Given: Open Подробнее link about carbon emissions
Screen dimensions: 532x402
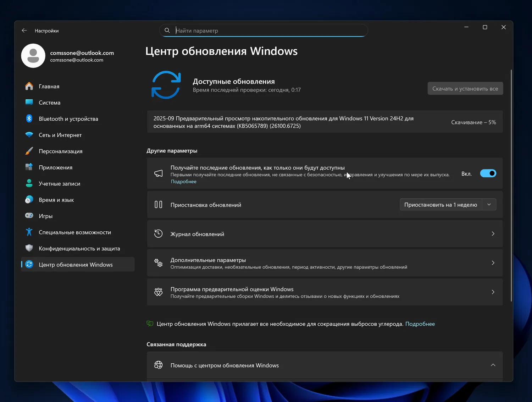Looking at the screenshot, I should [420, 324].
